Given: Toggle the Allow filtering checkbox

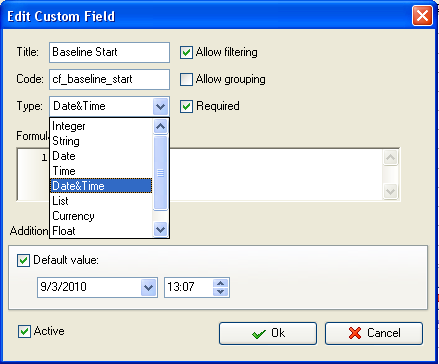Looking at the screenshot, I should pos(186,53).
